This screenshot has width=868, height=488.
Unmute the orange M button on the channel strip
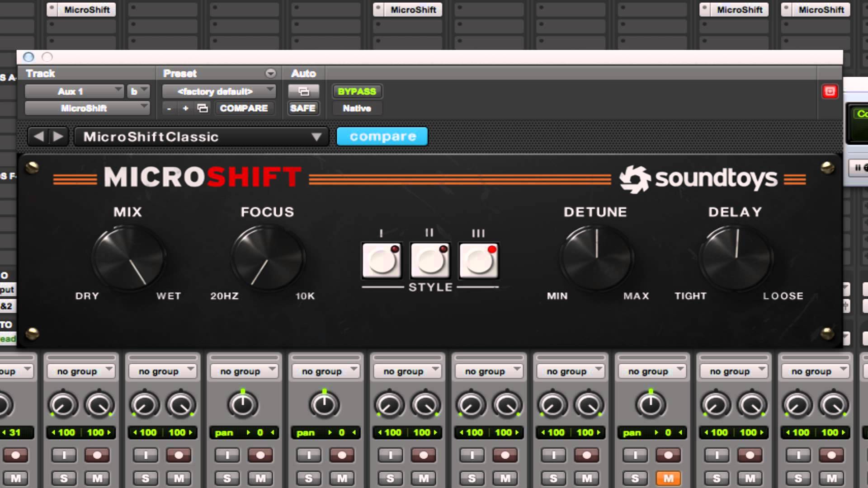(668, 478)
